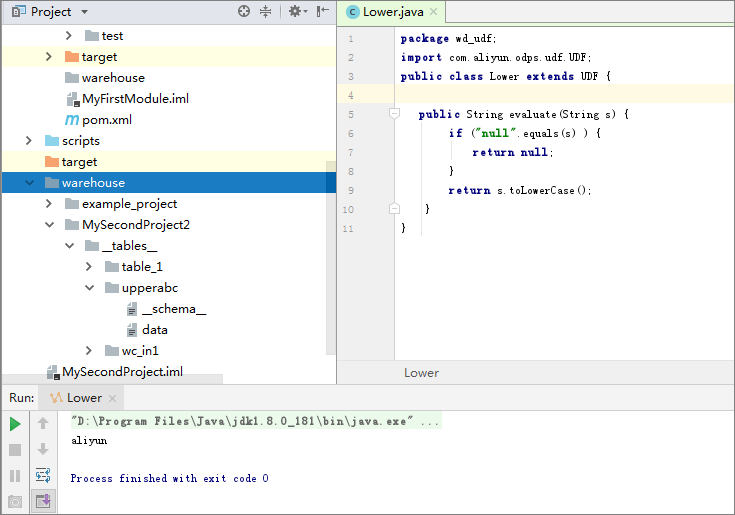Screen dimensions: 735x515
Task: Expand the example_project folder
Action: pyautogui.click(x=49, y=204)
